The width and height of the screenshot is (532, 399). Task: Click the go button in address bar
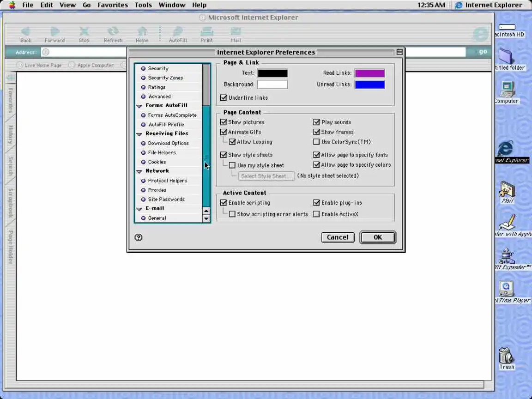click(483, 52)
